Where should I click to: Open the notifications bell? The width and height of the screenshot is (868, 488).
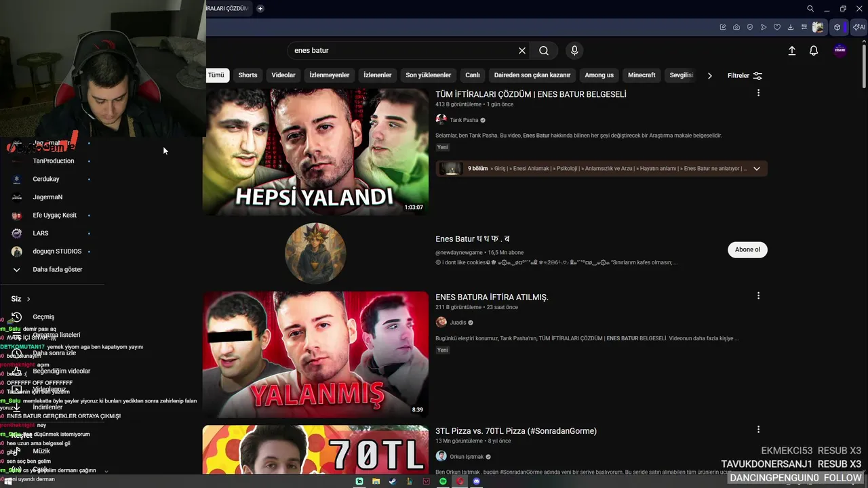click(x=814, y=51)
